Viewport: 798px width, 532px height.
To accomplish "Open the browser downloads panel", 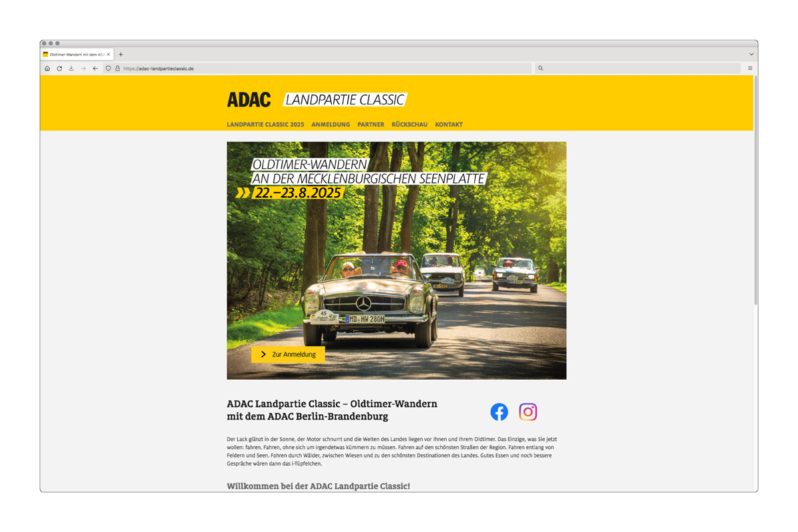I will pos(71,68).
